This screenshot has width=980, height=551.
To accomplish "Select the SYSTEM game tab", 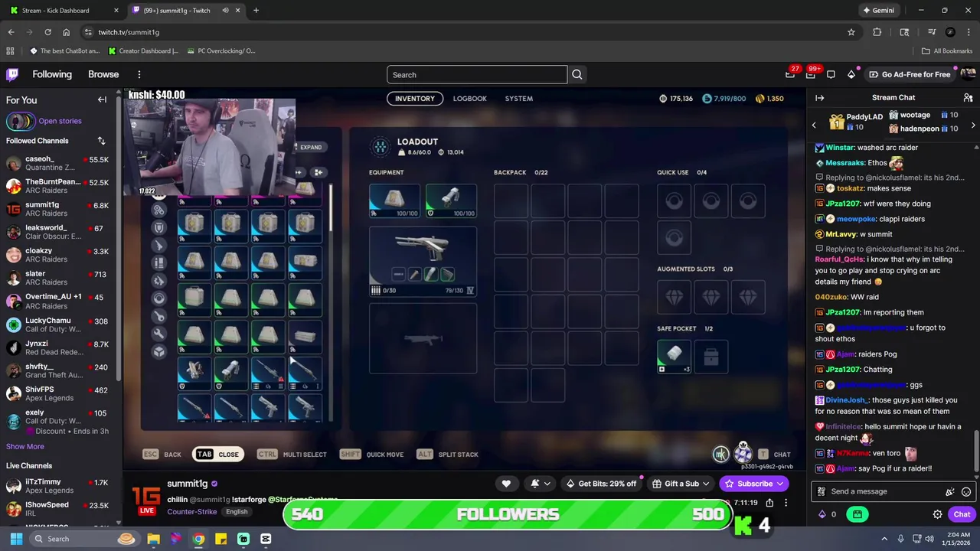I will tap(518, 98).
